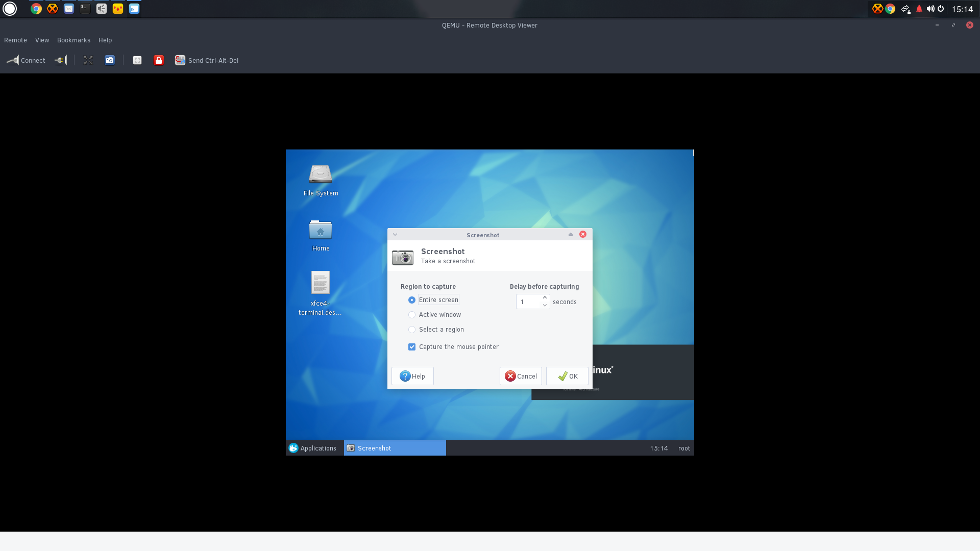
Task: Open the circular launcher icon in the top panel
Action: click(10, 9)
